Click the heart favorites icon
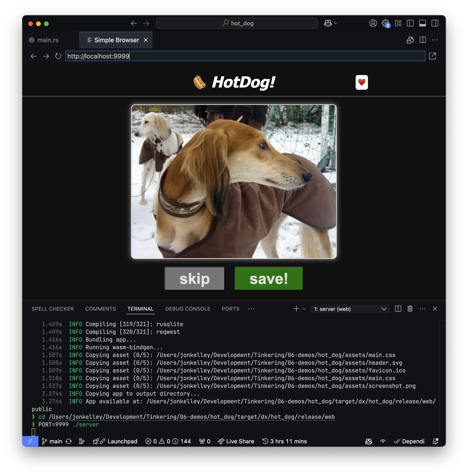The image size is (468, 476). click(x=361, y=82)
